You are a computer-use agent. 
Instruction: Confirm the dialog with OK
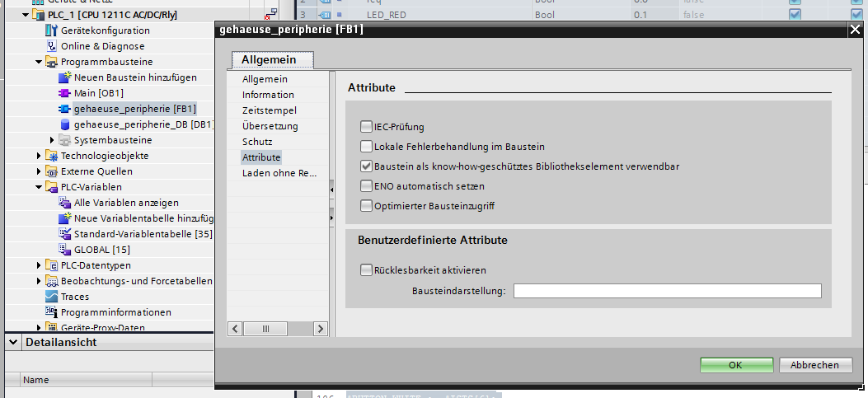point(735,365)
